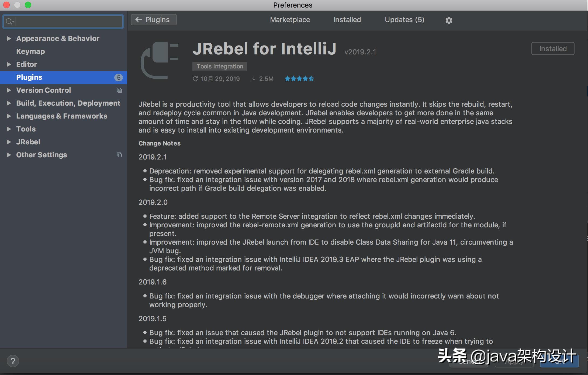Click the 2019.1.5 version heading
588x375 pixels.
tap(153, 319)
